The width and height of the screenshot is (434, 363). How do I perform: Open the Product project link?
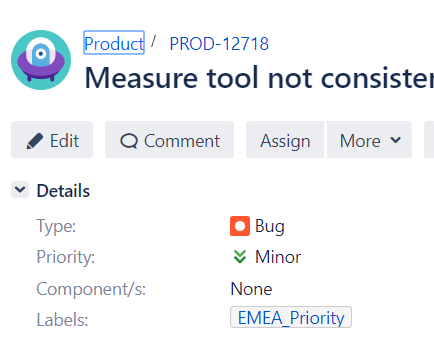114,43
